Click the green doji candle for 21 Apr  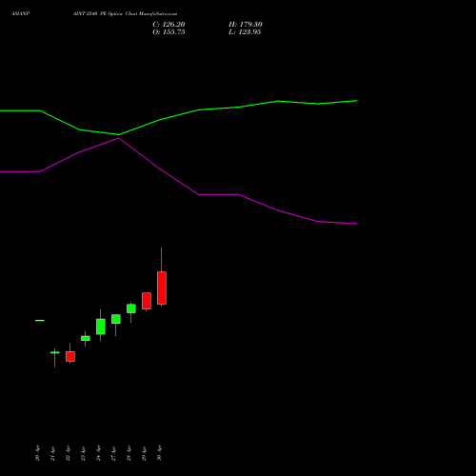click(x=55, y=352)
